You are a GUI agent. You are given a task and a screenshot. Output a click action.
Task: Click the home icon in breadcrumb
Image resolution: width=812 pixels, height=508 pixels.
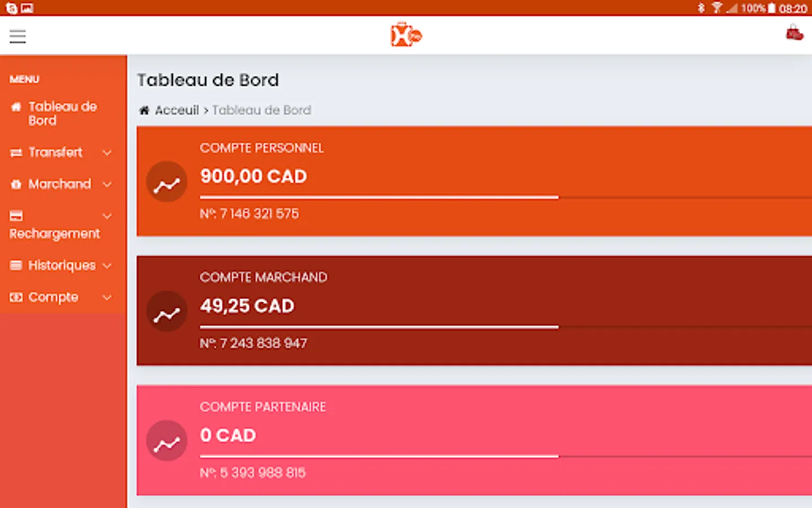(144, 110)
